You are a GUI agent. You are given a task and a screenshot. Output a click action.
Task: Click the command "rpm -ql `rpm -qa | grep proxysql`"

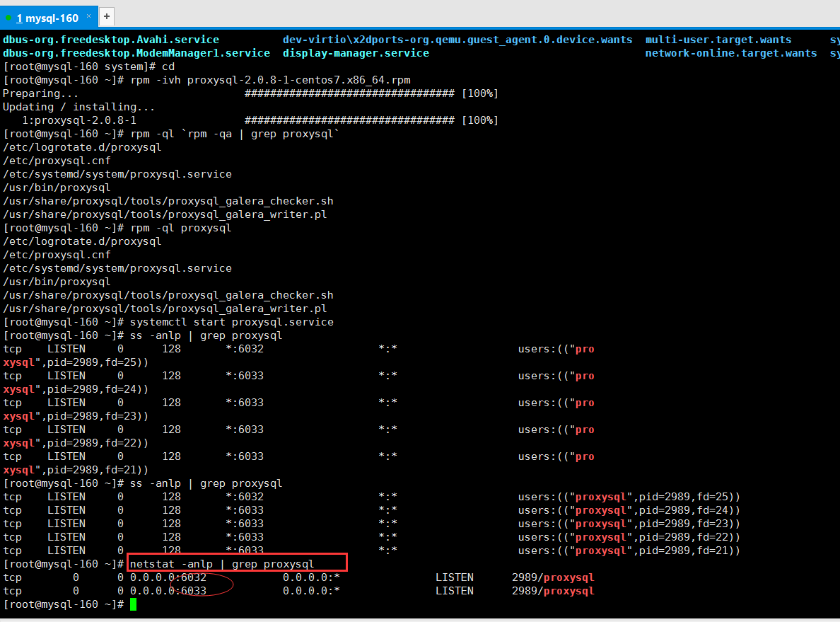point(235,134)
